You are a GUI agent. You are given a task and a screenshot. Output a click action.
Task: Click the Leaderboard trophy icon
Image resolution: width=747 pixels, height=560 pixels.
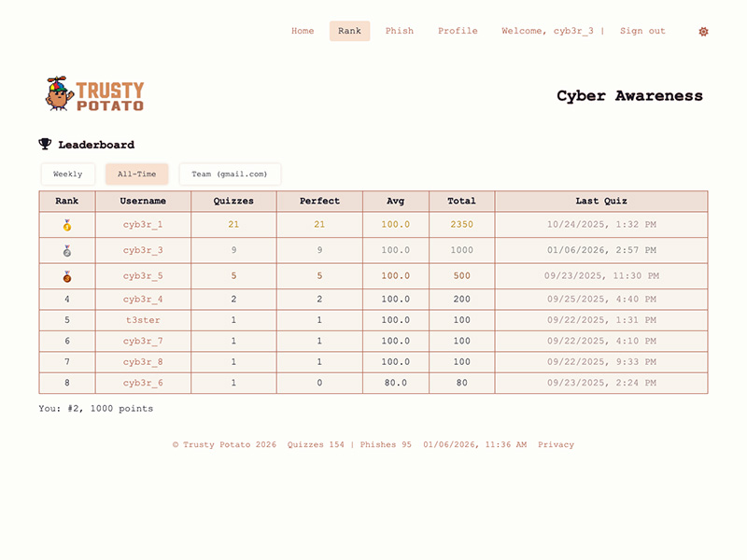[x=45, y=145]
